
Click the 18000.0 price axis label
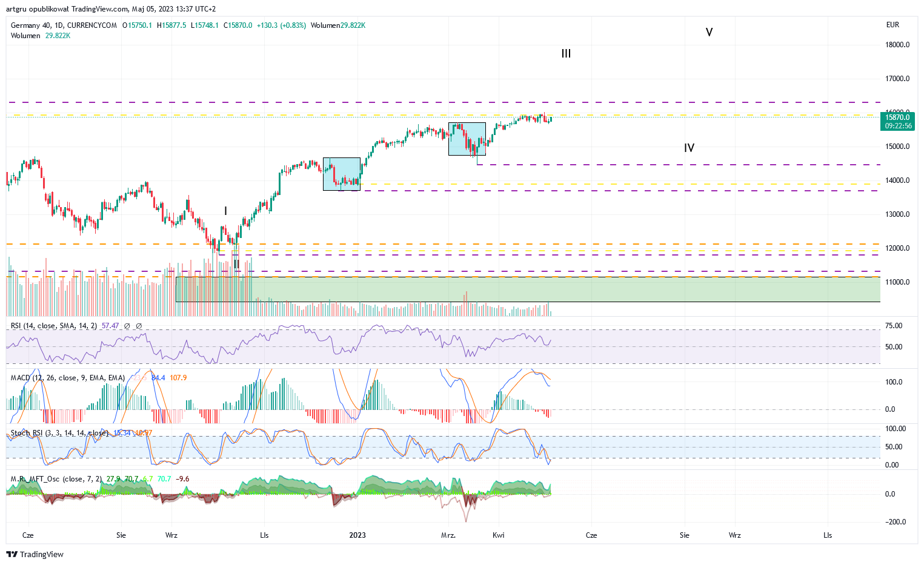coord(897,45)
